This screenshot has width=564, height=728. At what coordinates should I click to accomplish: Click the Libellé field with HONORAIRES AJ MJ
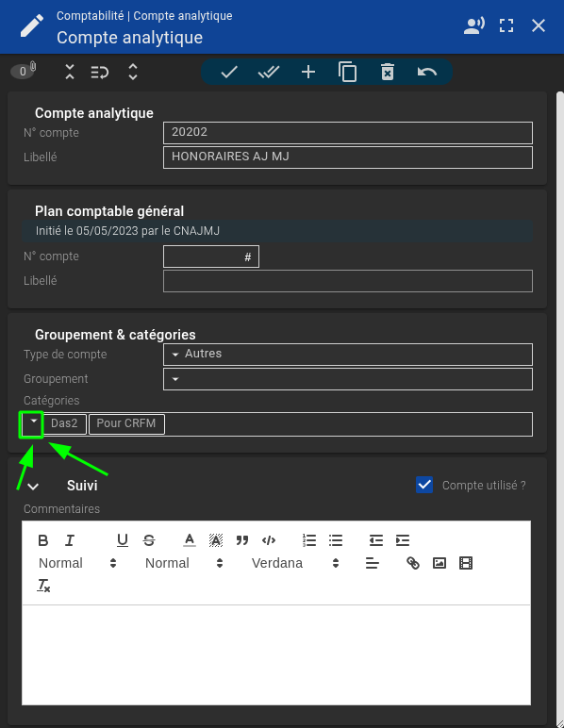pos(348,157)
